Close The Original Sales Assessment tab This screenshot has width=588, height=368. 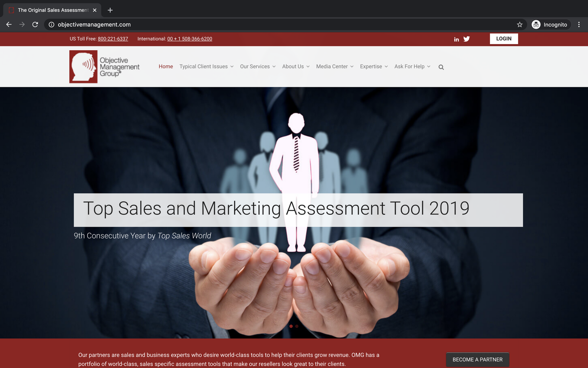tap(95, 10)
